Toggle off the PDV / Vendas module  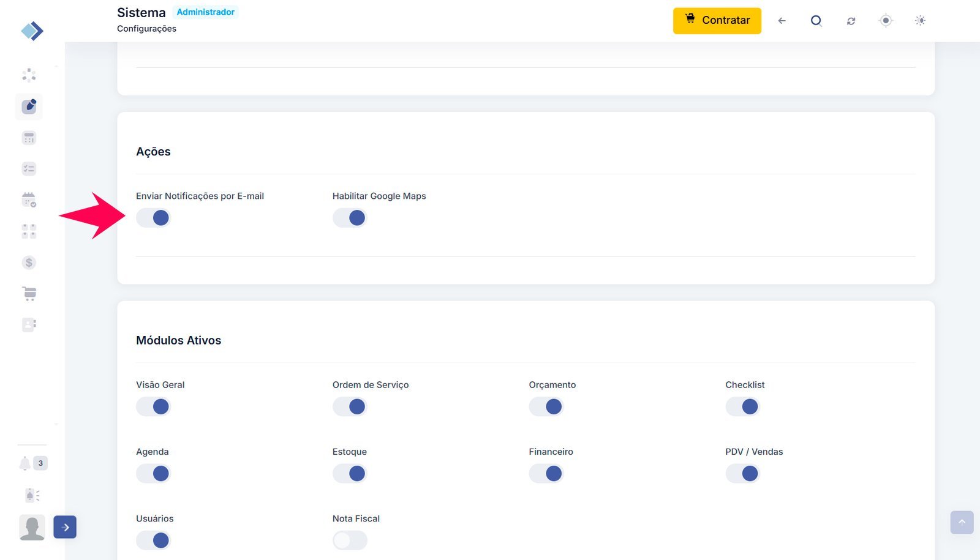click(x=742, y=474)
